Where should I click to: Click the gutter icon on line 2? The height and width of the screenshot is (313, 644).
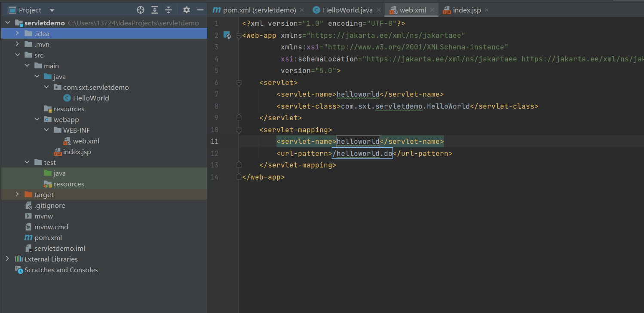pyautogui.click(x=227, y=35)
